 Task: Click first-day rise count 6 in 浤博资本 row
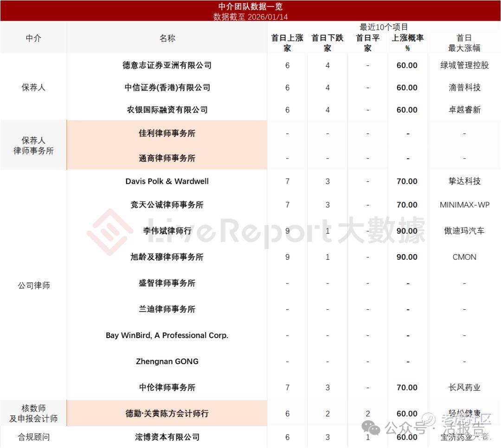(287, 437)
